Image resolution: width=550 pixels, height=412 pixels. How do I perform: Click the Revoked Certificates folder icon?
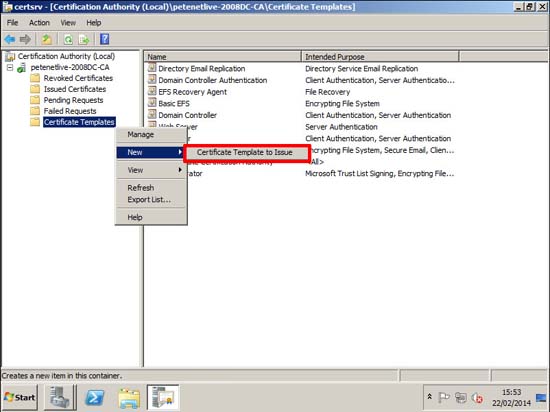tap(35, 78)
